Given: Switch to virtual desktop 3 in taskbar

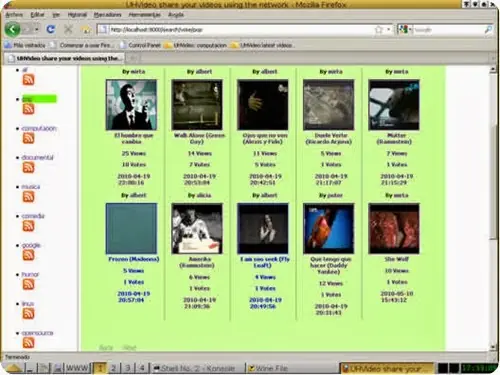Looking at the screenshot, I should coord(128,368).
